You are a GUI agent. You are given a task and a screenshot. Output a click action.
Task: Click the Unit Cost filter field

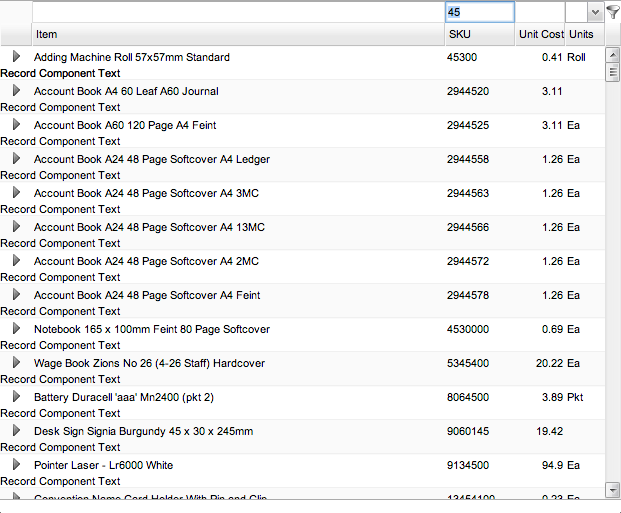pos(540,12)
